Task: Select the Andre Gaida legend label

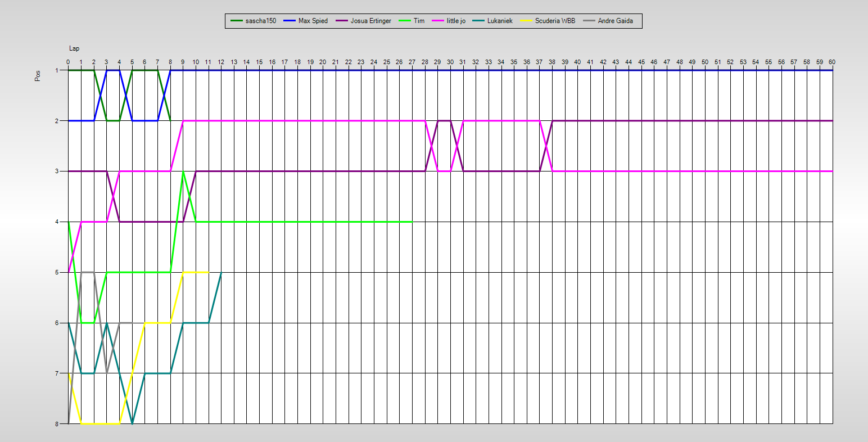Action: coord(615,21)
